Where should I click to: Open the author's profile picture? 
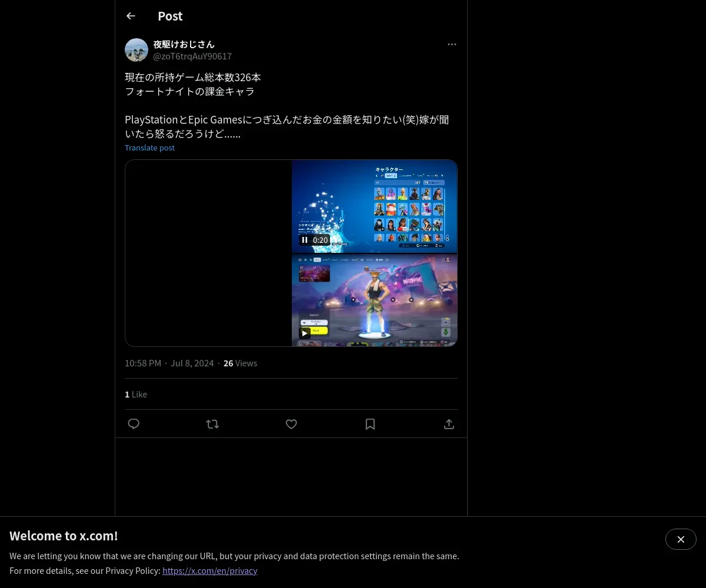coord(136,50)
